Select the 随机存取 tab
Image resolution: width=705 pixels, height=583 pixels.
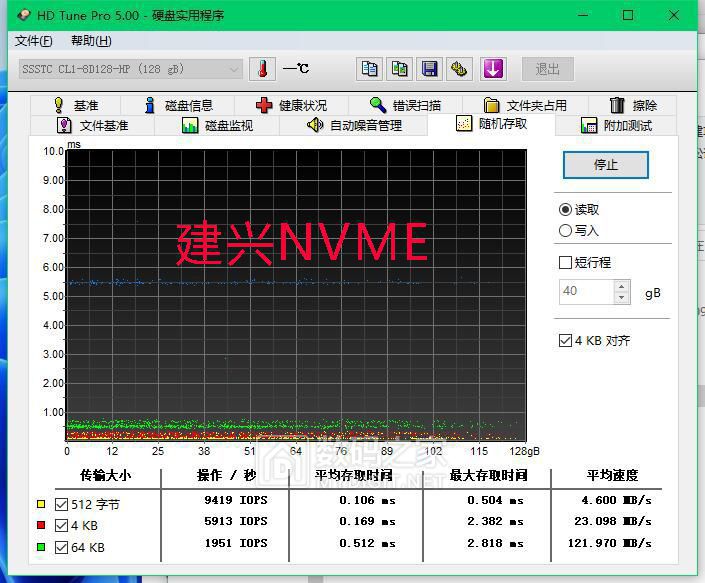pos(491,124)
